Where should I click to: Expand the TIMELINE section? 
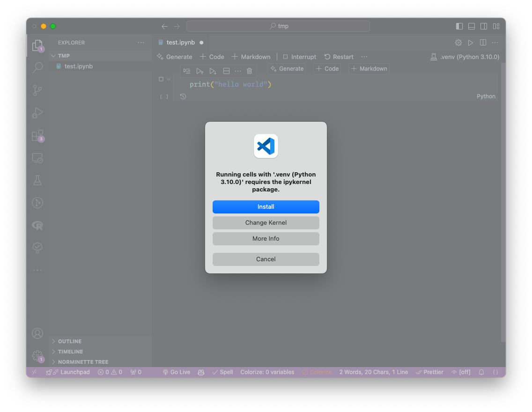click(x=100, y=352)
